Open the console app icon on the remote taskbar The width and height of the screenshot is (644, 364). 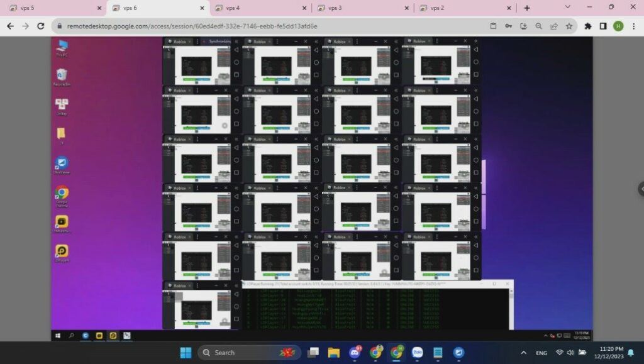[127, 336]
